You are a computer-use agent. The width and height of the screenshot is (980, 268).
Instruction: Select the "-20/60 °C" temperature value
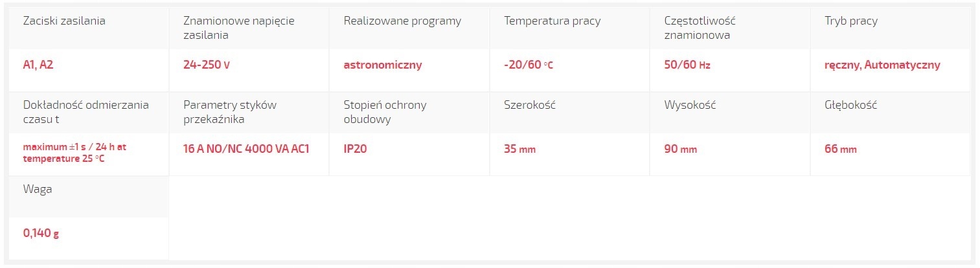point(529,65)
